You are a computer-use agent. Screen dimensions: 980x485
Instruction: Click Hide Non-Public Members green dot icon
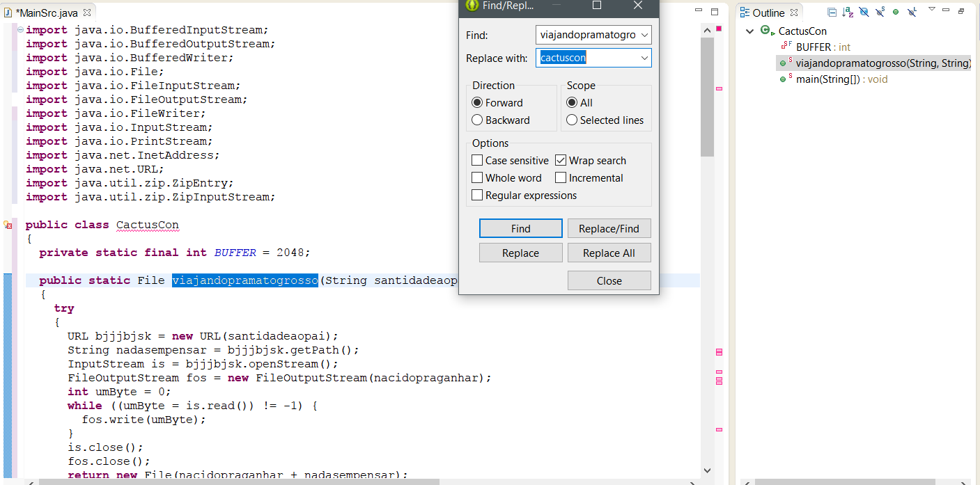click(896, 13)
